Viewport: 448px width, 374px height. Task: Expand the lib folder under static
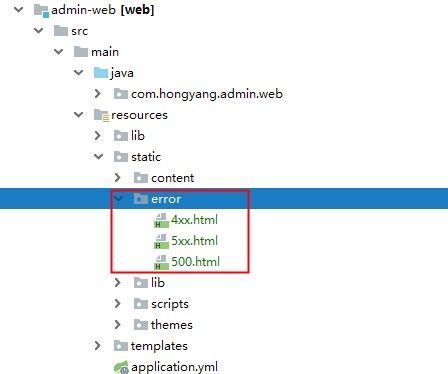click(117, 283)
